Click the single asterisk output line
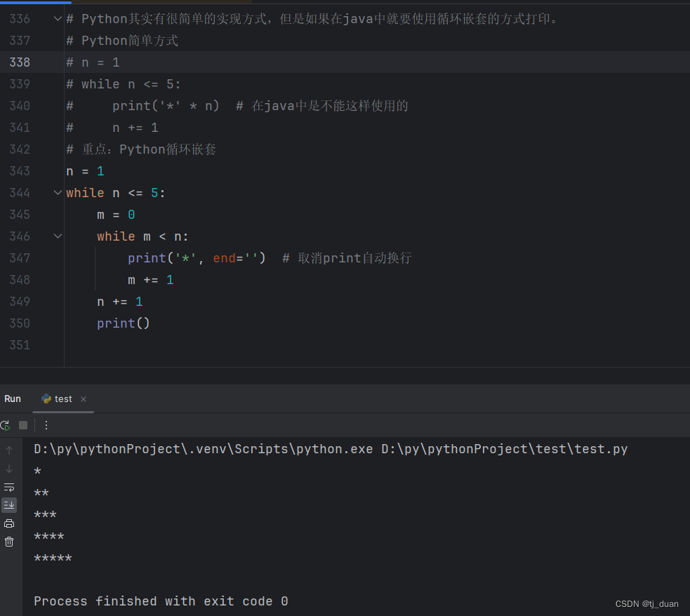The width and height of the screenshot is (690, 616). [37, 471]
